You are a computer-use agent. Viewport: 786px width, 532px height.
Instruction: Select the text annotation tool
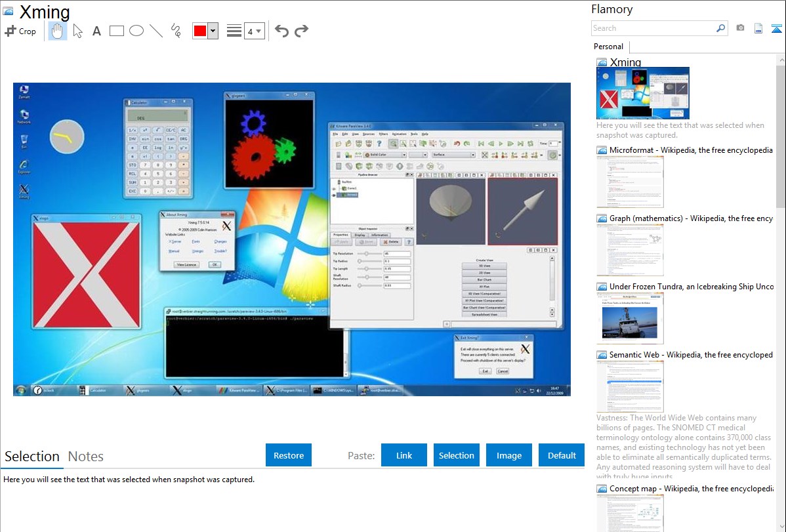tap(96, 31)
